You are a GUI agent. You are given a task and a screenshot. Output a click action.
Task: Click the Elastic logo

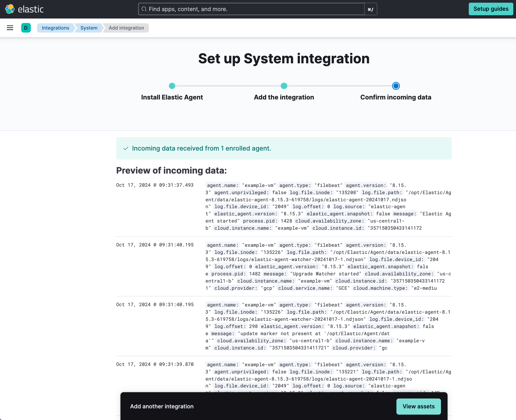24,9
